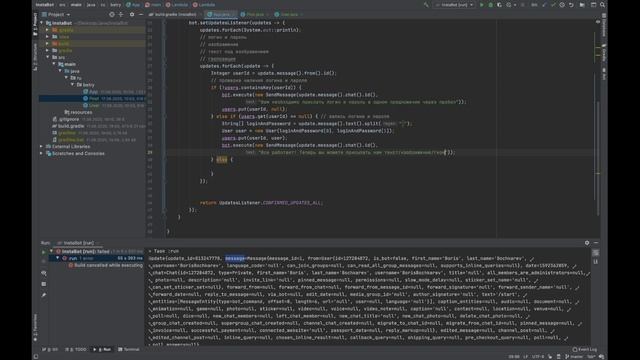Switch to the third Java file editor tab
640x360 pixels.
click(289, 14)
